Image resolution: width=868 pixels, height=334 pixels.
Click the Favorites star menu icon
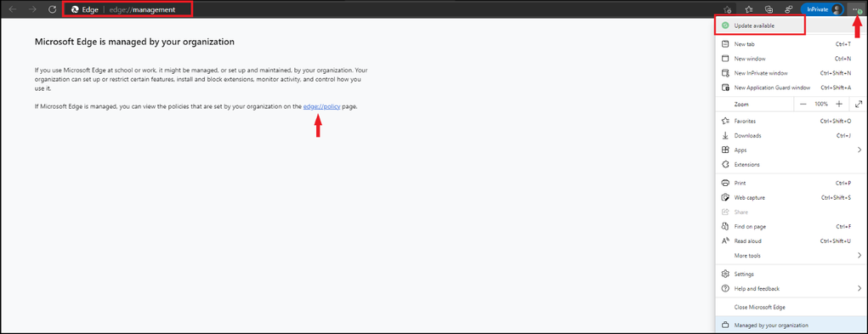(725, 121)
